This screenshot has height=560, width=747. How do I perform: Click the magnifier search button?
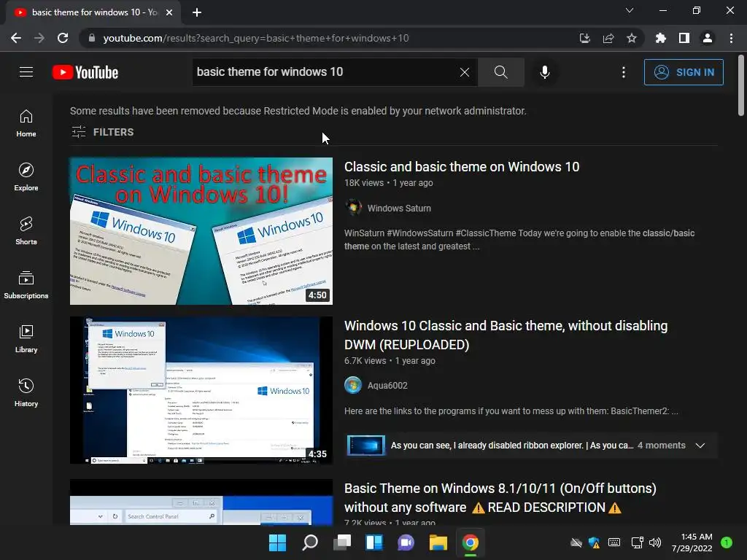point(500,72)
